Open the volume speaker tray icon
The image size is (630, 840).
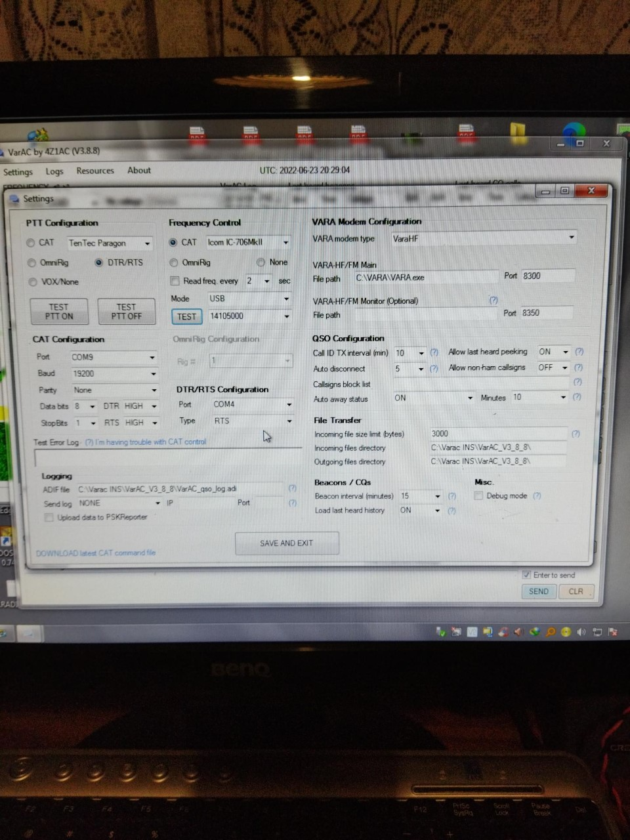pos(581,633)
